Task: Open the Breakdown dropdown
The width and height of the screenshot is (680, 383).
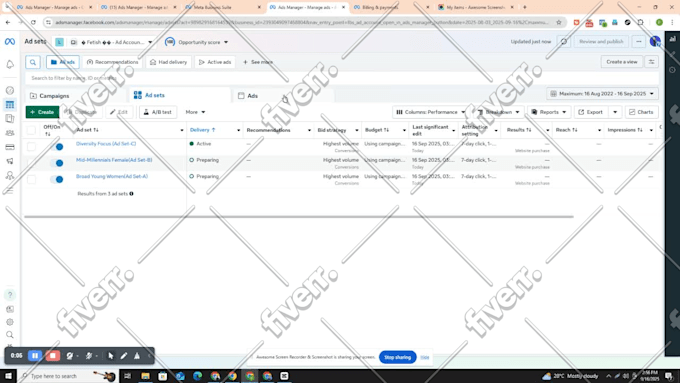Action: (498, 112)
